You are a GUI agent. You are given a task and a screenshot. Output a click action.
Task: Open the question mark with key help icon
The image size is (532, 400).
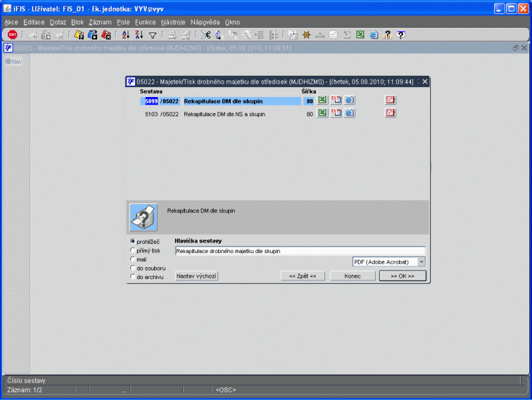click(387, 35)
